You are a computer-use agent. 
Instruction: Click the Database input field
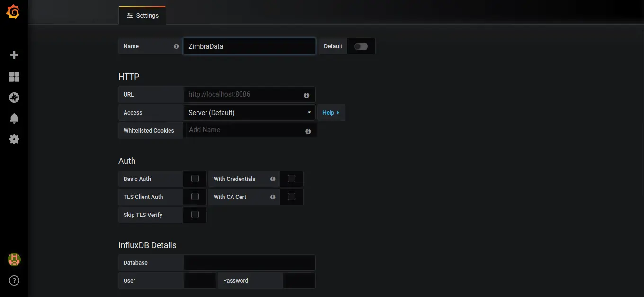(x=250, y=263)
